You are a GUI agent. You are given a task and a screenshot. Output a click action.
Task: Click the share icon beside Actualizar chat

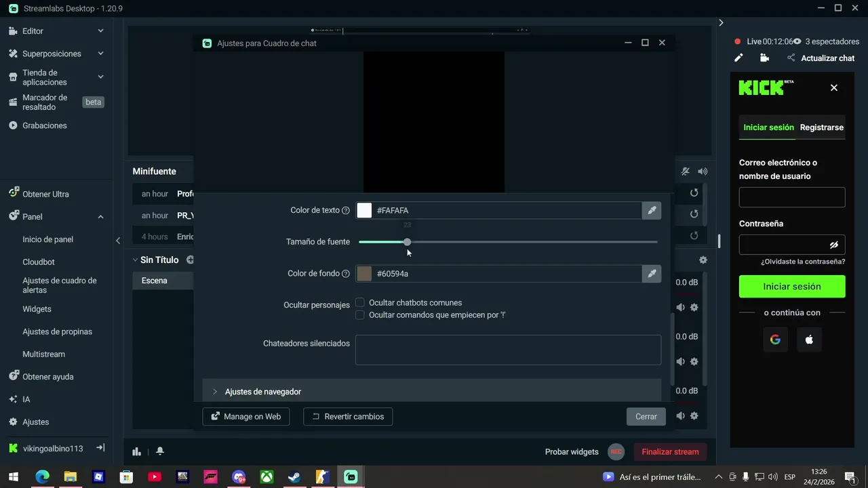click(791, 58)
